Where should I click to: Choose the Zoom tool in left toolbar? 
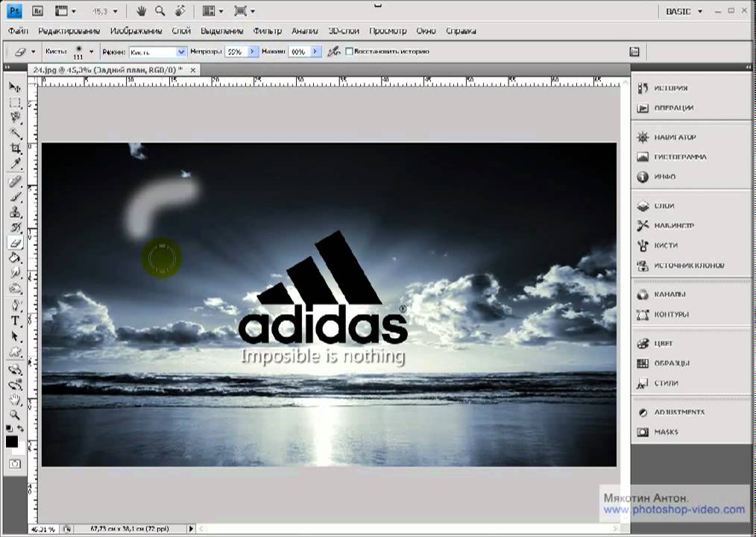(15, 415)
